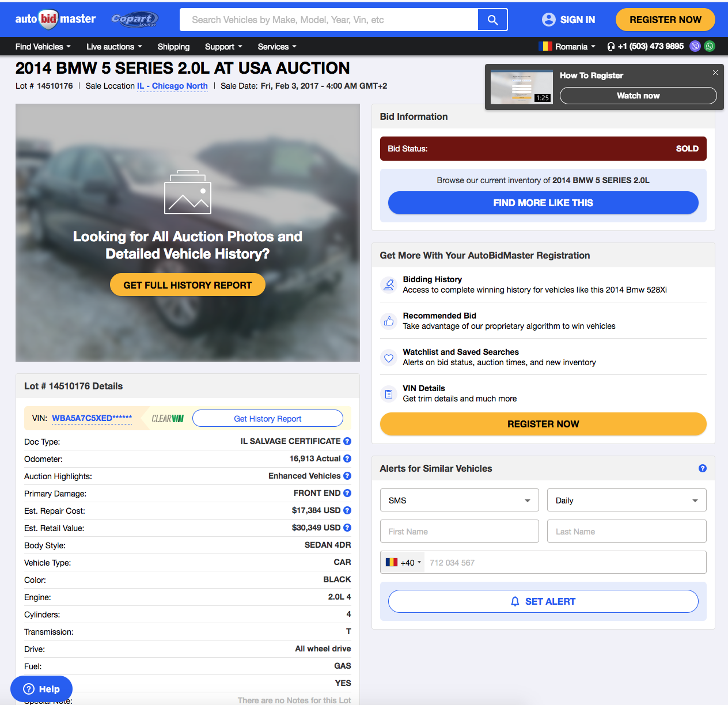This screenshot has width=728, height=705.
Task: Click FIND MORE LIKE THIS button
Action: click(543, 203)
